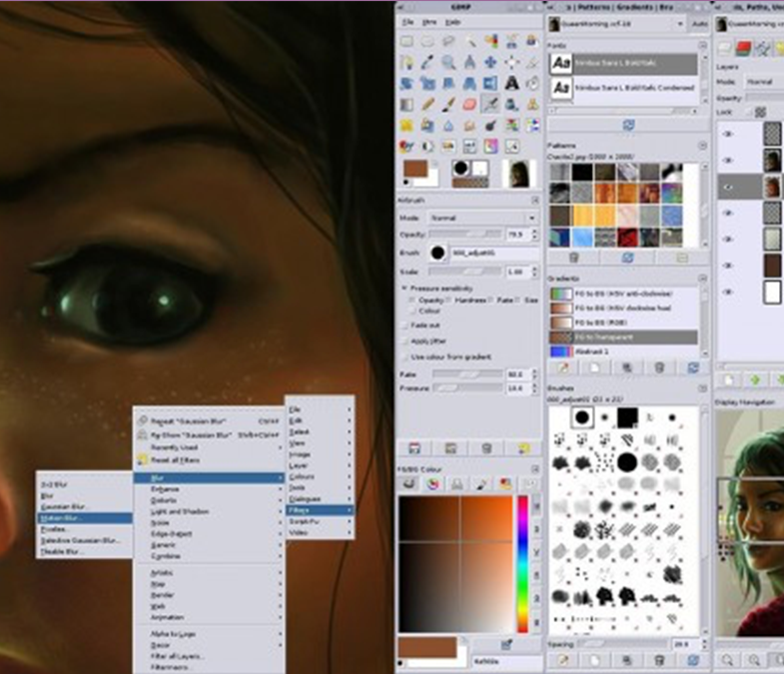The image size is (784, 674).
Task: Open the Brushes tab configuration menu button
Action: [702, 388]
